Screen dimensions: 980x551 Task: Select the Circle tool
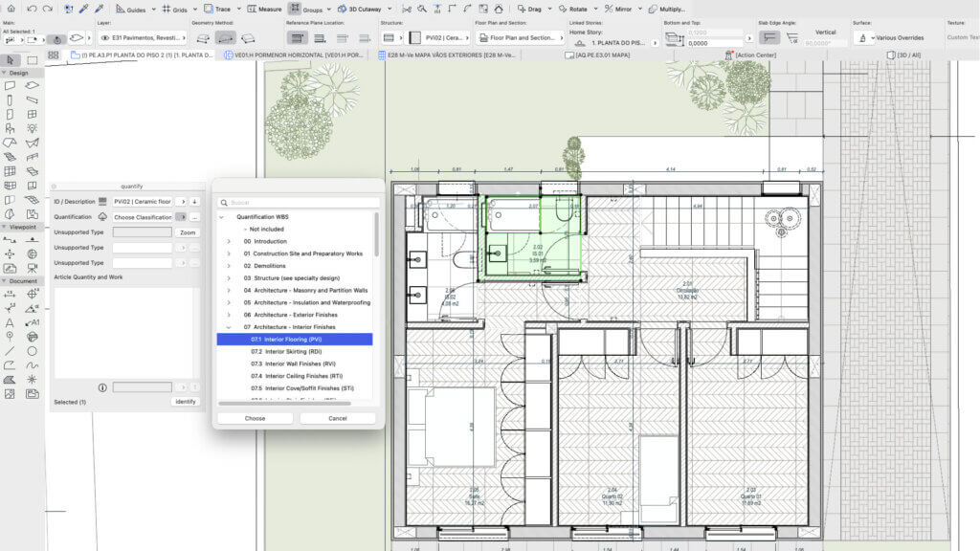point(32,351)
